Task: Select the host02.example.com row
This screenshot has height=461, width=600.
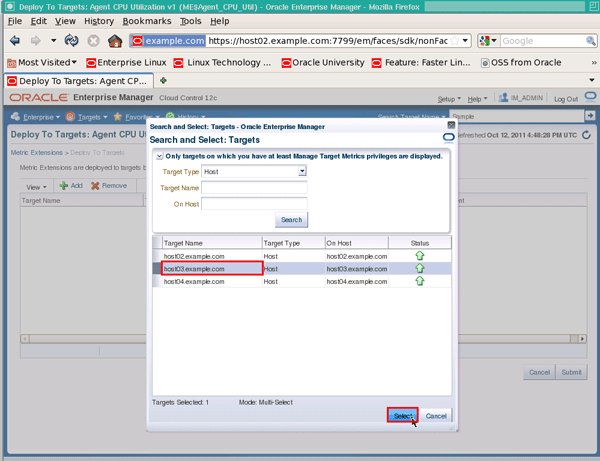Action: pos(302,256)
